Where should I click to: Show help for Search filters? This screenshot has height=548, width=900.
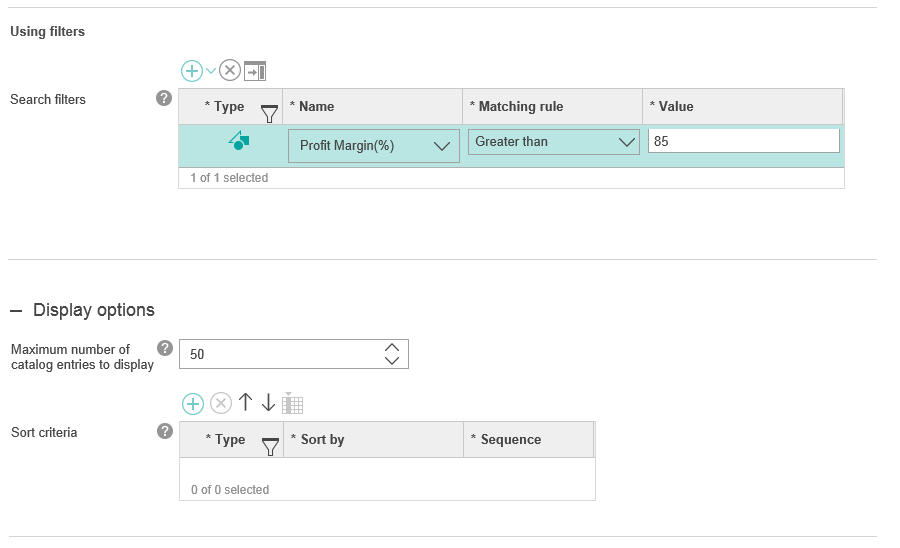165,98
